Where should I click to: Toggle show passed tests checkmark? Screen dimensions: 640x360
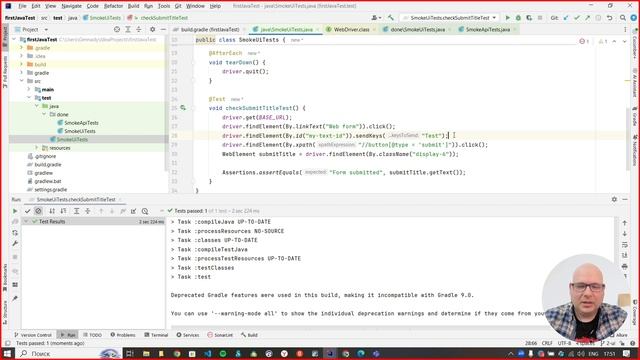[x=27, y=211]
